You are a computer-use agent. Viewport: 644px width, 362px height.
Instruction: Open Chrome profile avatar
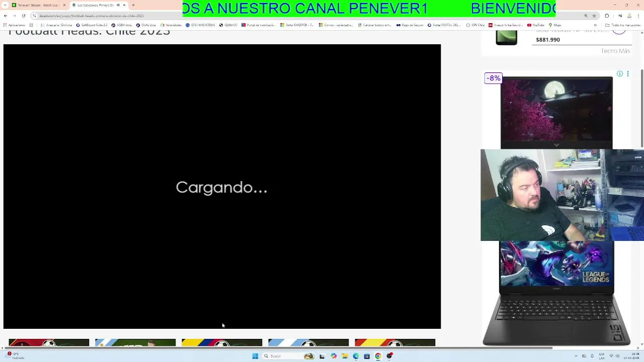629,16
